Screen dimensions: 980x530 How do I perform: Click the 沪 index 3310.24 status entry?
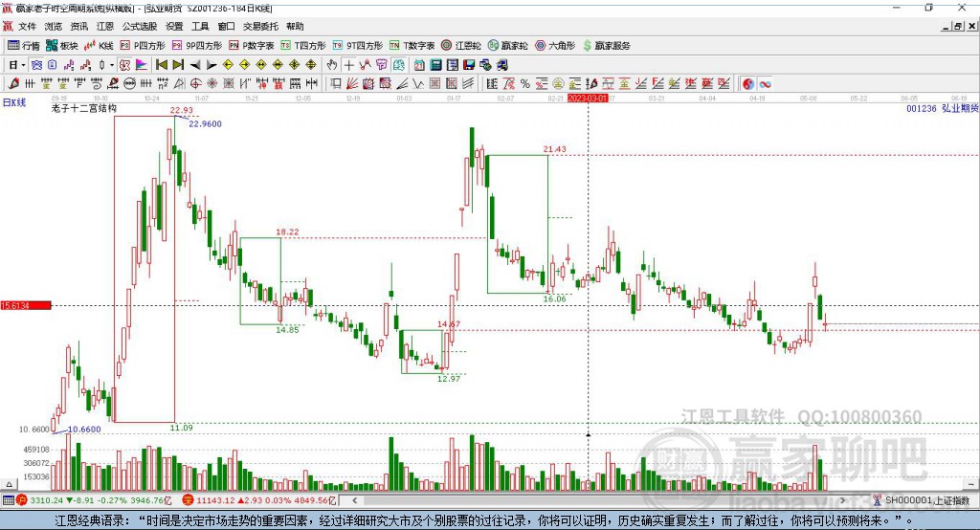click(x=94, y=500)
